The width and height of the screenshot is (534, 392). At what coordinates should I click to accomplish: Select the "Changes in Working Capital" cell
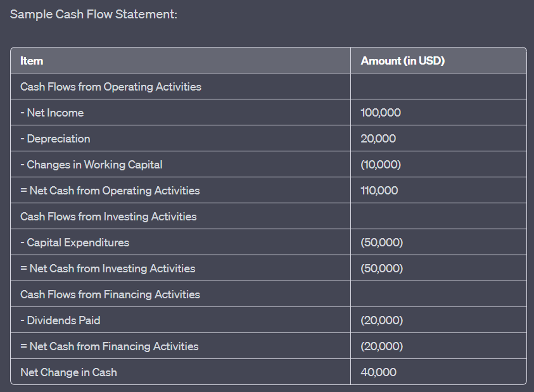[x=91, y=165]
